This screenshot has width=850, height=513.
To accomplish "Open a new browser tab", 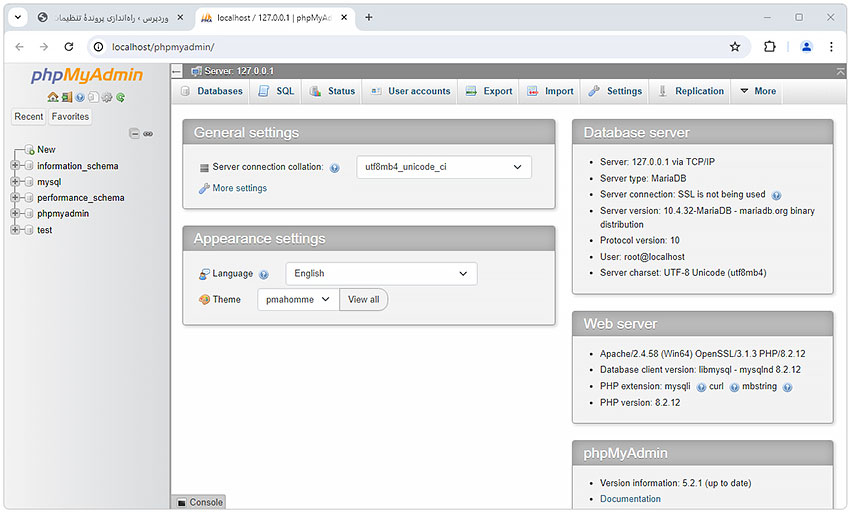I will (369, 17).
